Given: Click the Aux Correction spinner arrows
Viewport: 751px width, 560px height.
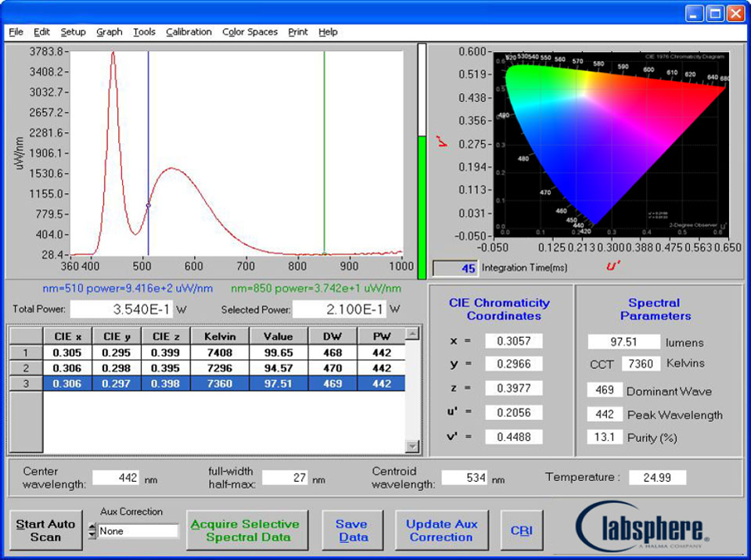Looking at the screenshot, I should 92,531.
